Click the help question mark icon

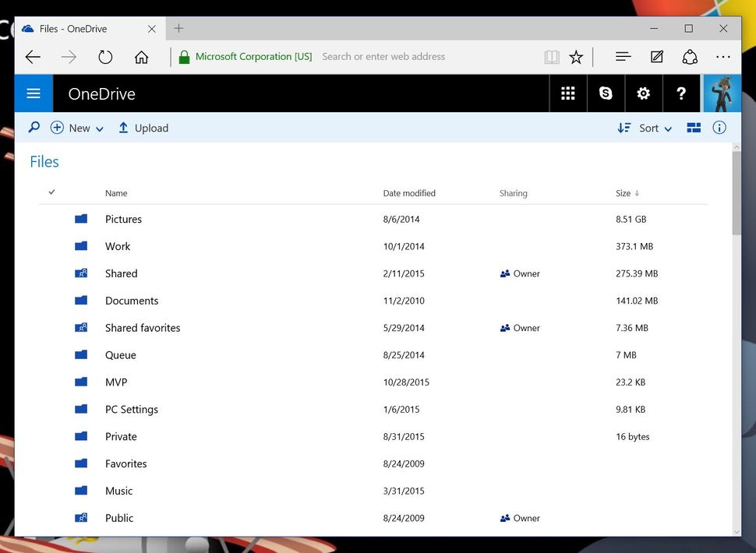(x=680, y=93)
